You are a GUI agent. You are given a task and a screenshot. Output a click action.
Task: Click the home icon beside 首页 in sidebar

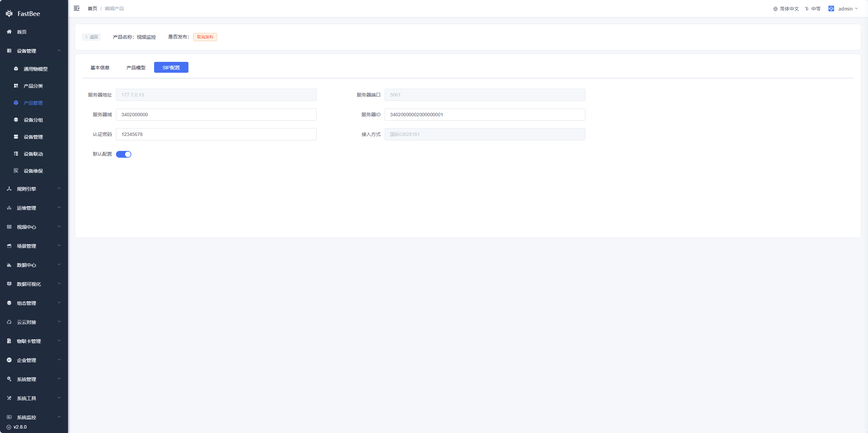(x=9, y=32)
